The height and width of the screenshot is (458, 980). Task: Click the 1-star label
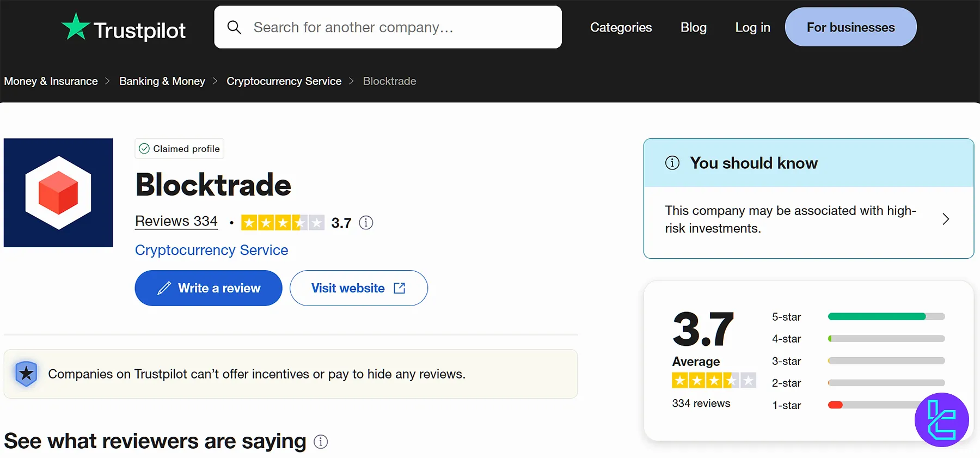[786, 405]
